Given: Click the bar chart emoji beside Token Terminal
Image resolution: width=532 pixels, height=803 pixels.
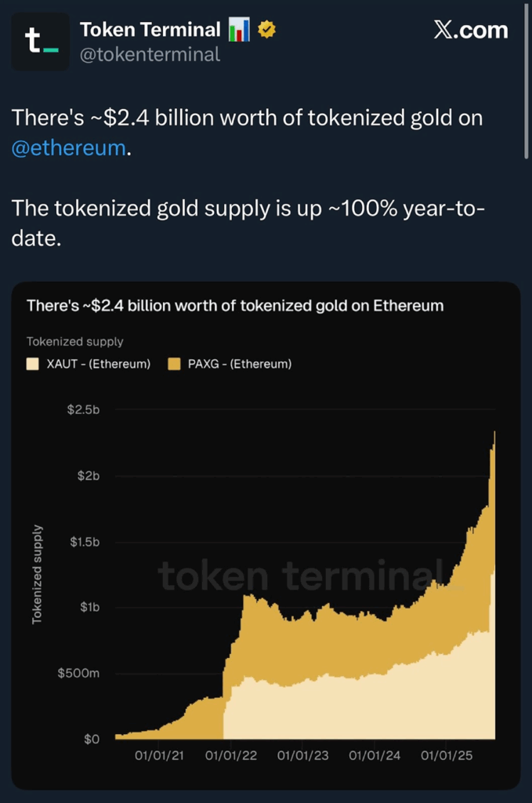Looking at the screenshot, I should click(x=239, y=29).
